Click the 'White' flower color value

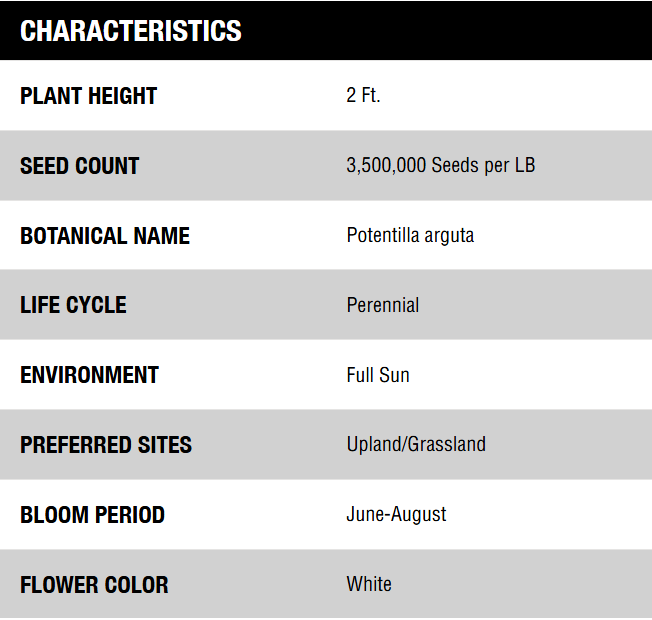(369, 584)
